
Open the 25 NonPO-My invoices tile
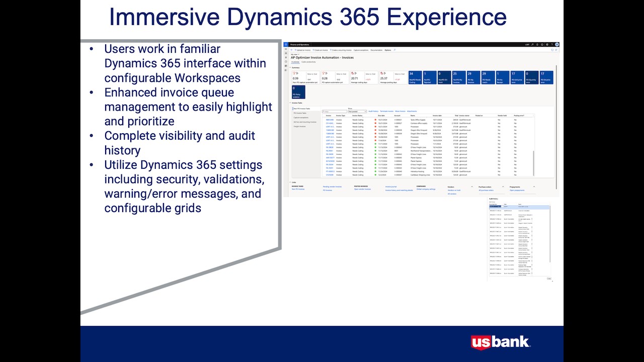(x=459, y=77)
